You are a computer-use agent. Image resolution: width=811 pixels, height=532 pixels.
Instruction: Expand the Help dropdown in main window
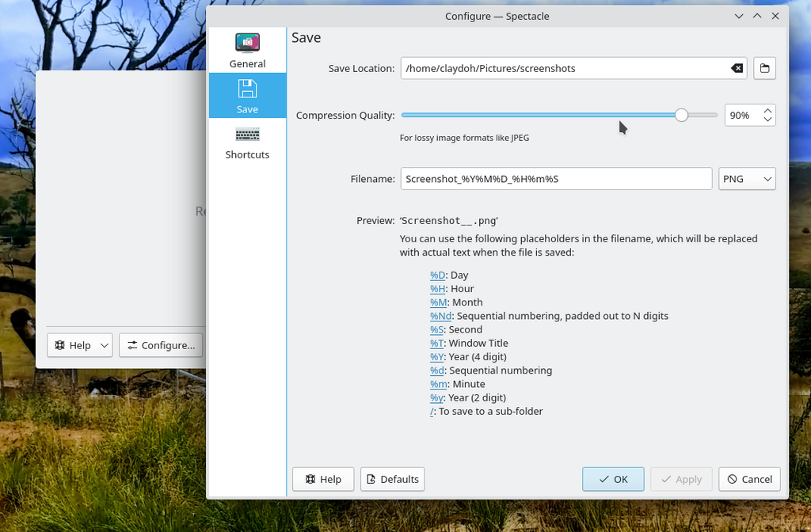105,345
